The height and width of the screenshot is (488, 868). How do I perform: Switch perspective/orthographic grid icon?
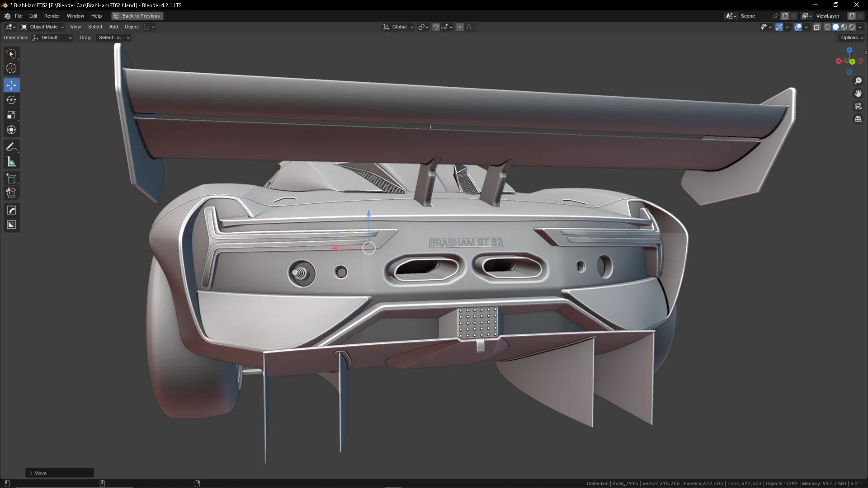coord(858,119)
